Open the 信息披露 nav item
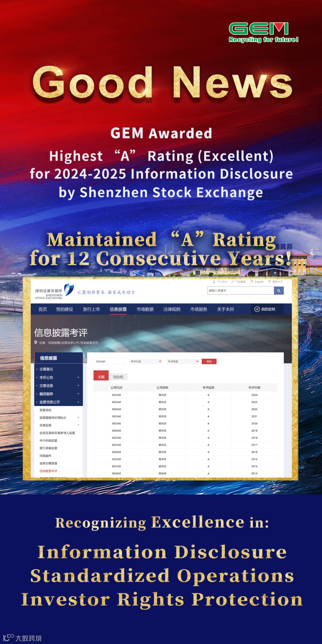Screen dimensions: 322x644 click(x=118, y=309)
